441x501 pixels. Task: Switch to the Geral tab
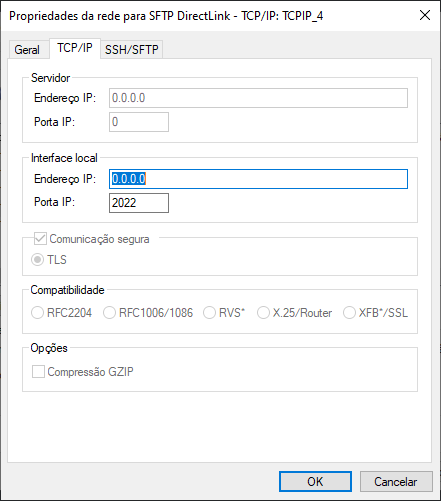[27, 50]
